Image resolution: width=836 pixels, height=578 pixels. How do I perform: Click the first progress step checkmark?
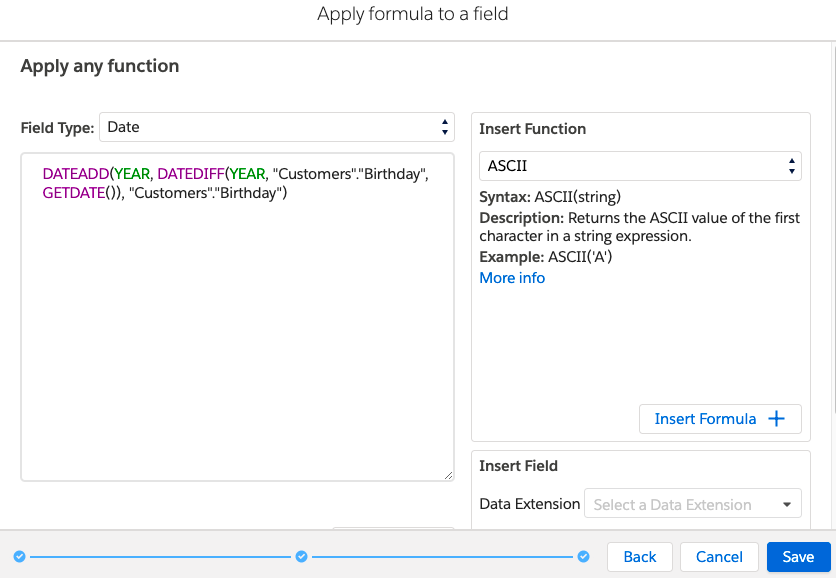(20, 557)
